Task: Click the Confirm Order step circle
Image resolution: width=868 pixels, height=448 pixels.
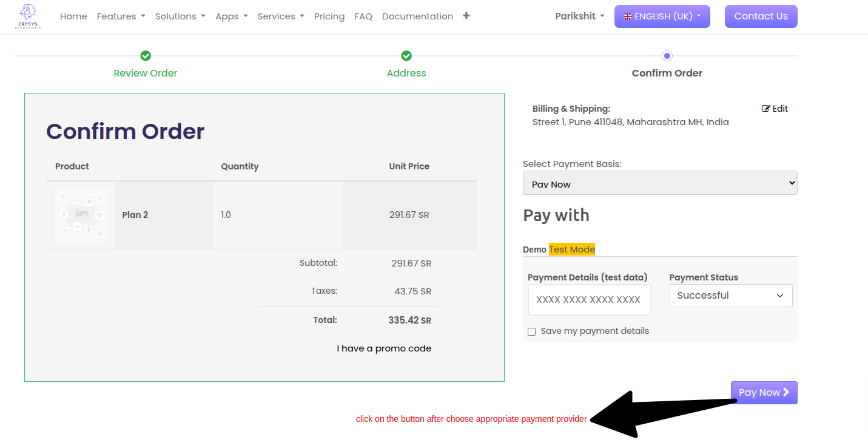Action: [x=667, y=56]
